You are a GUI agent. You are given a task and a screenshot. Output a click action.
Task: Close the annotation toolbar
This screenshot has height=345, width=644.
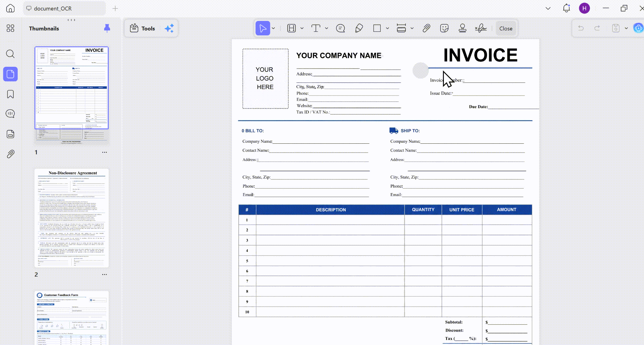click(506, 28)
